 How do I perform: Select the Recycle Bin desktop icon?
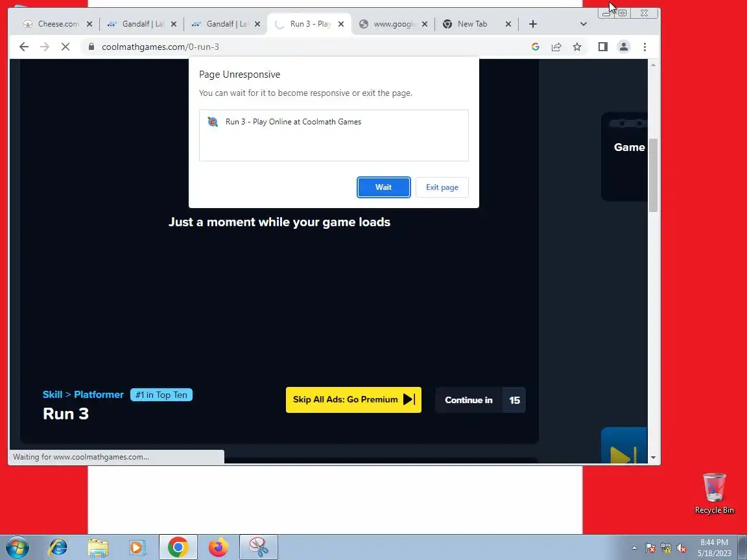pyautogui.click(x=714, y=494)
